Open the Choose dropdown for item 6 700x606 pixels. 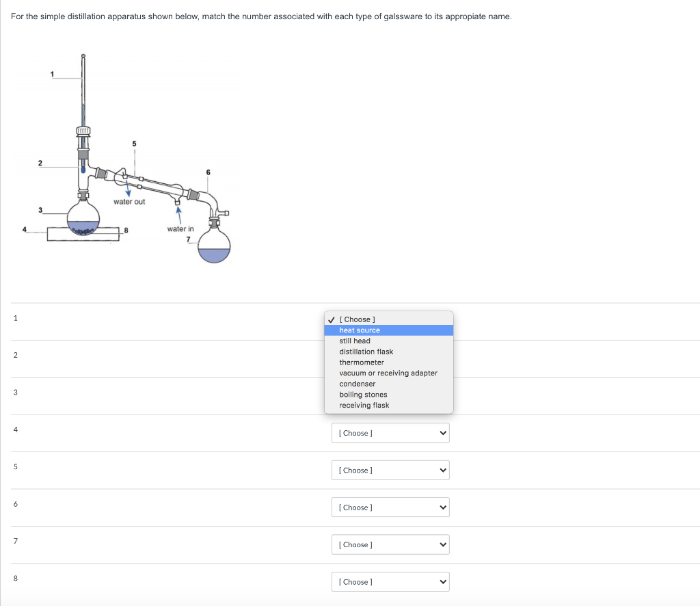pos(390,507)
